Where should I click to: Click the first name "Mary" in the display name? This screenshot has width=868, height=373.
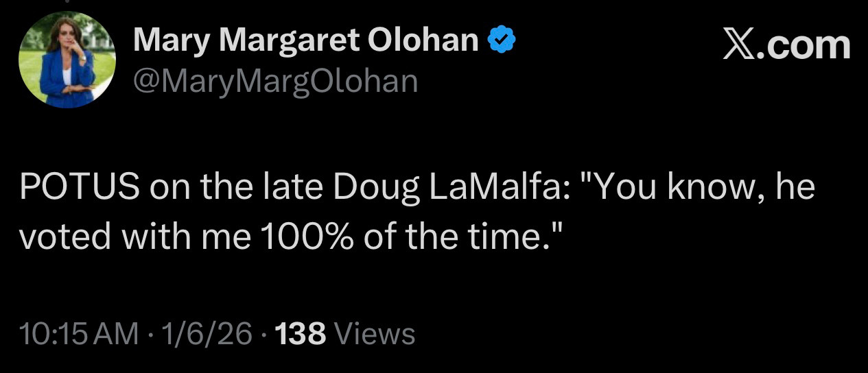tap(173, 41)
